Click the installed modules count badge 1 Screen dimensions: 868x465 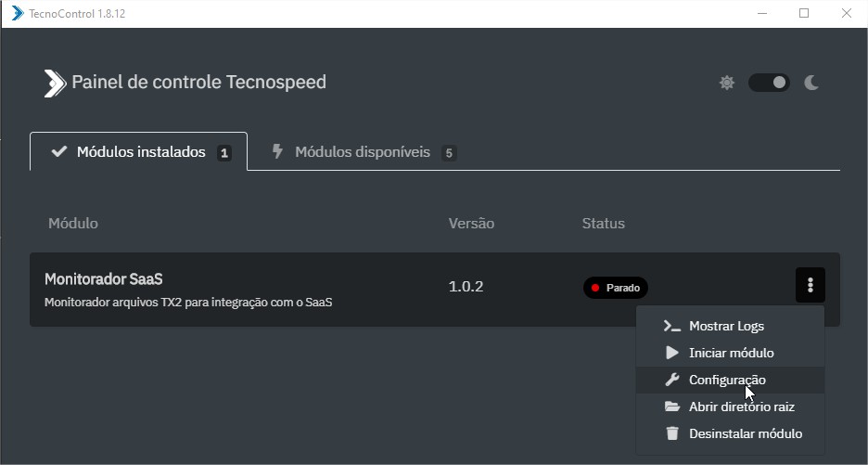[x=224, y=153]
